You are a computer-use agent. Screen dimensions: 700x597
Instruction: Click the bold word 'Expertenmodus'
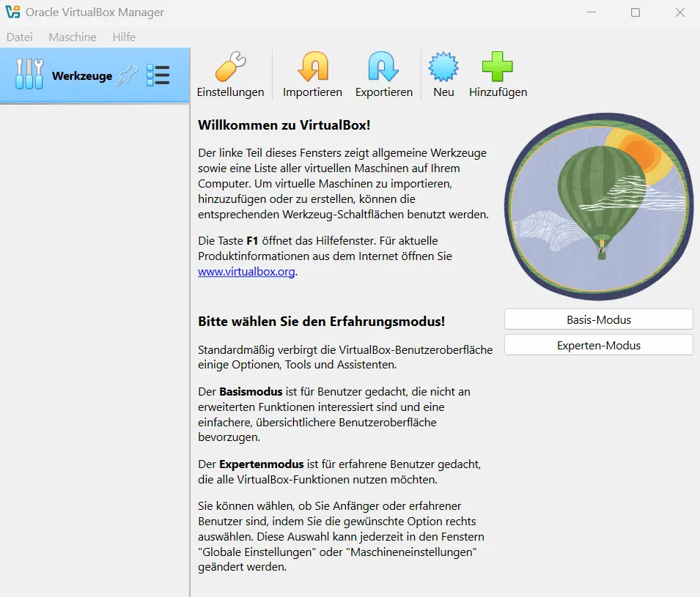point(261,464)
